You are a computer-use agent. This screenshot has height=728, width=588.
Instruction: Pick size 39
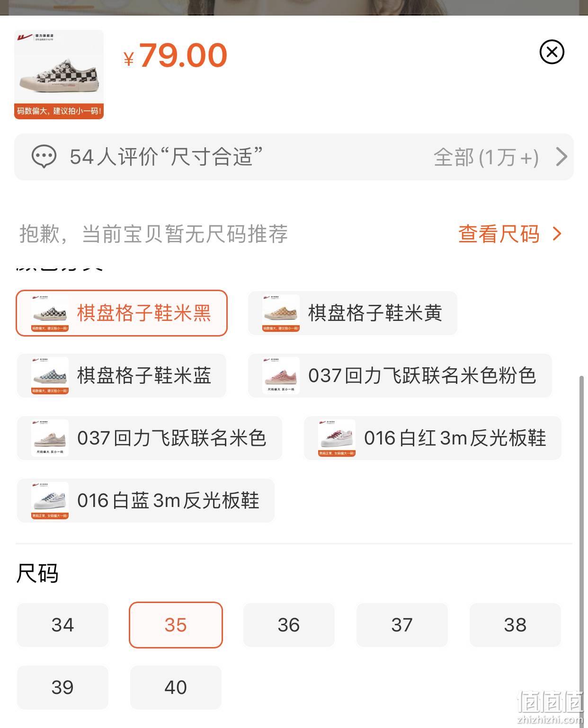(62, 687)
